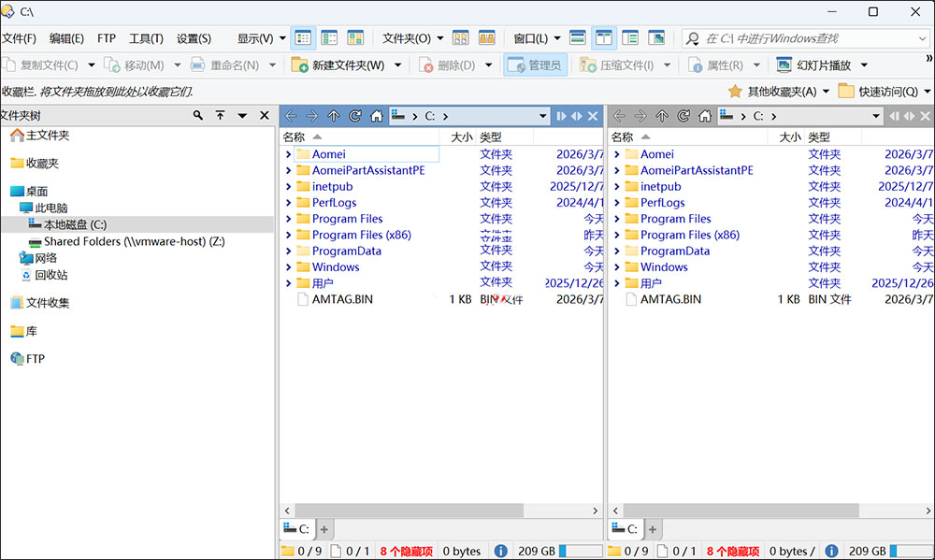Screen dimensions: 935x560
Task: Click 新建文件夹(W) button
Action: 338,65
